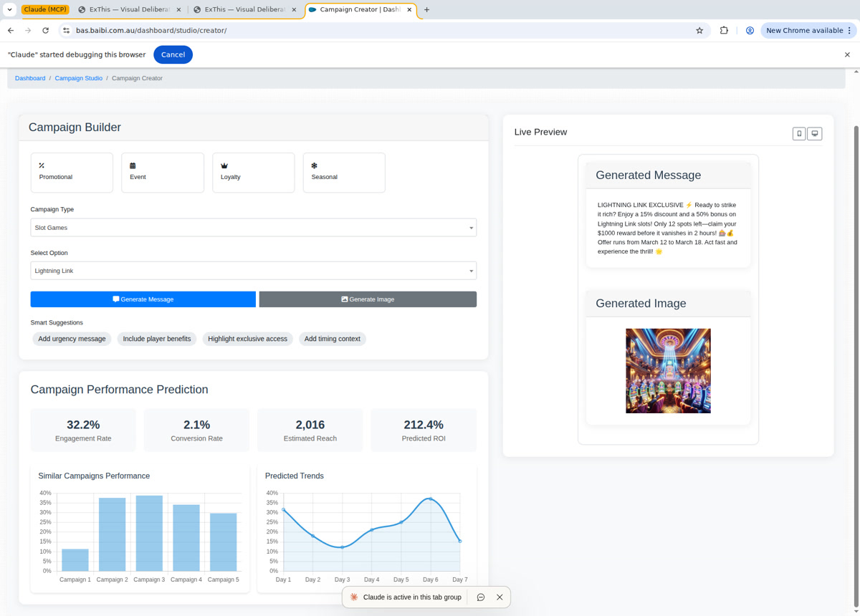Open the Slot Games campaign type dropdown
860x616 pixels.
[x=253, y=227]
